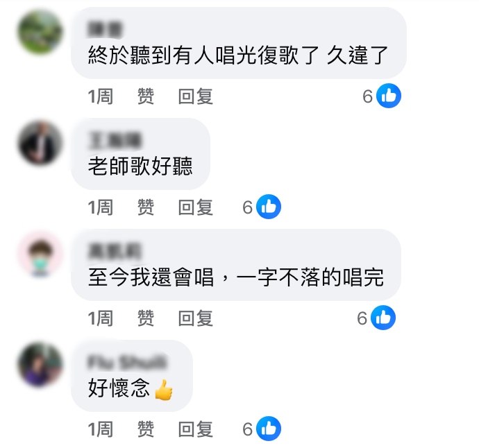Click 回复 under 至今我還會唱 comment
This screenshot has height=448, width=479.
196,318
